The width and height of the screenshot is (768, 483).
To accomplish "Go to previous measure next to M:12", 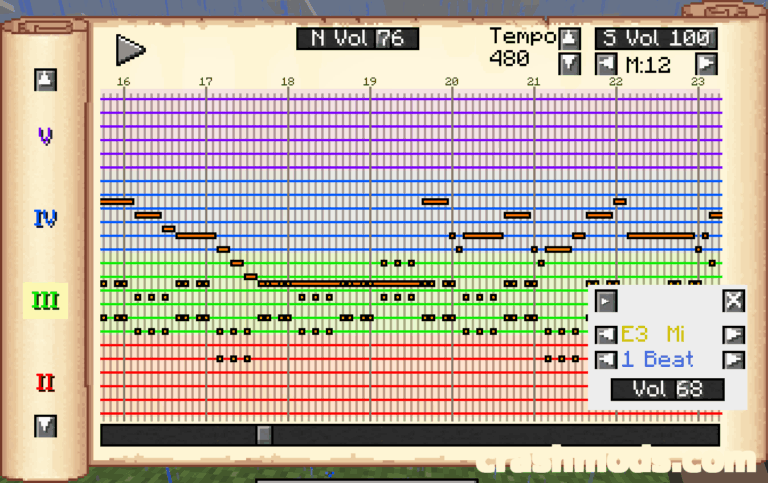I will pyautogui.click(x=606, y=64).
